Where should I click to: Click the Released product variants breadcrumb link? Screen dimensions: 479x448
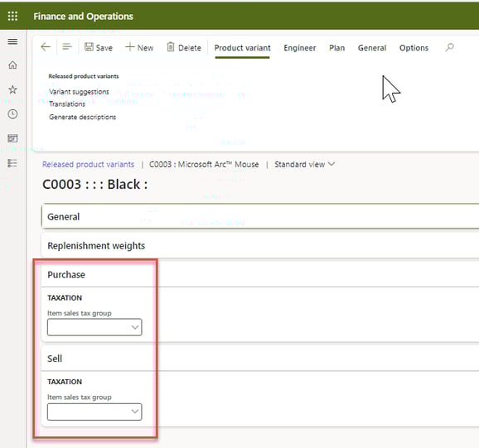(89, 165)
